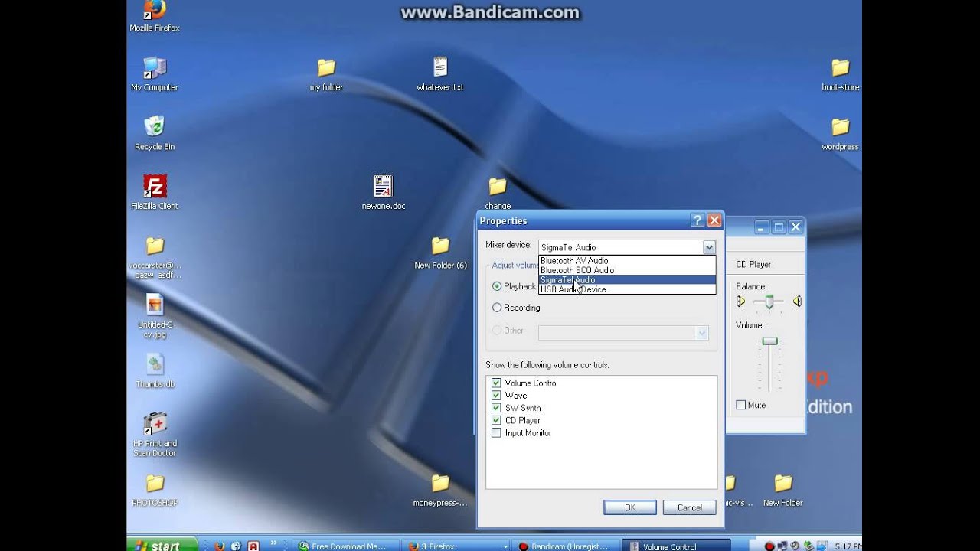This screenshot has height=551, width=980.
Task: Select the 'New Folder' icon at desktop bottom right
Action: pyautogui.click(x=782, y=491)
